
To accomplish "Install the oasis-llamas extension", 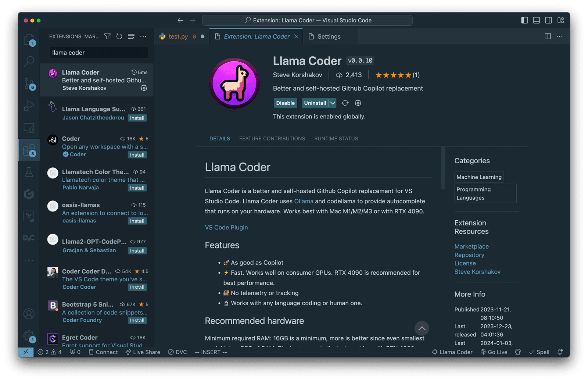I will pyautogui.click(x=137, y=221).
